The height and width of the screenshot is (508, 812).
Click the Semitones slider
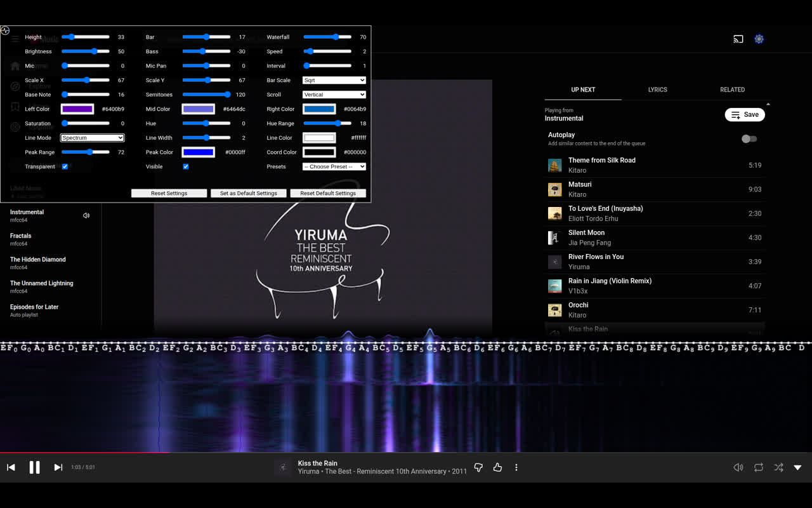(x=207, y=95)
